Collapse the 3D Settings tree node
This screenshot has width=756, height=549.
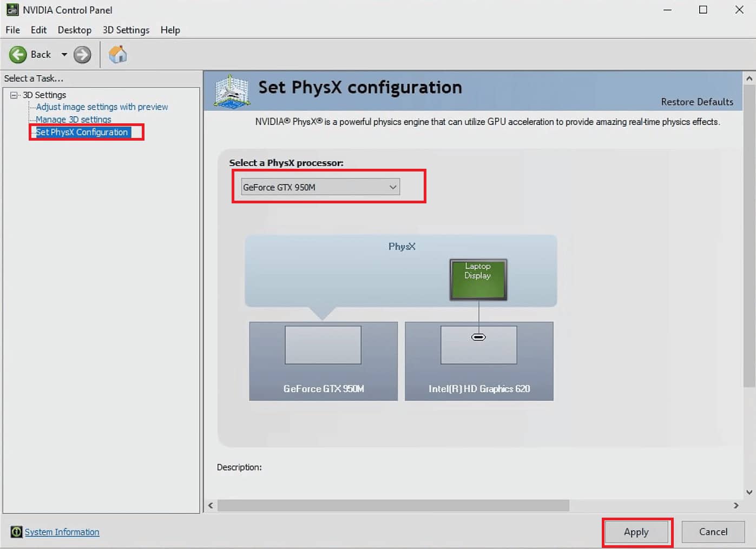pos(14,95)
